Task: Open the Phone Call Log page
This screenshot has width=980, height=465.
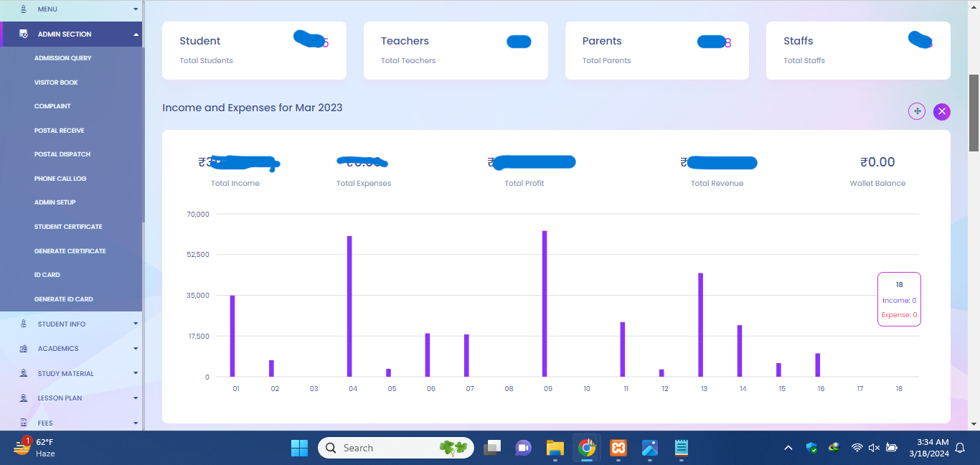Action: coord(60,179)
